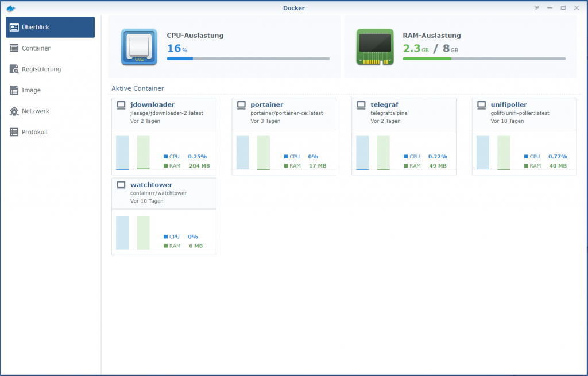This screenshot has height=376, width=588.
Task: Click the jdownloader container monitor icon
Action: 121,105
